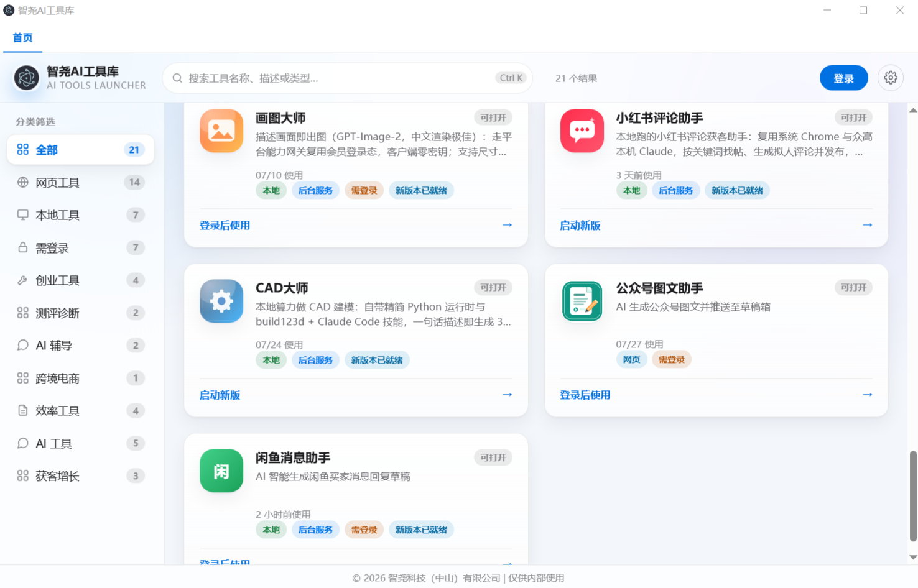Click the Ctrl K shortcut hint

[x=511, y=78]
